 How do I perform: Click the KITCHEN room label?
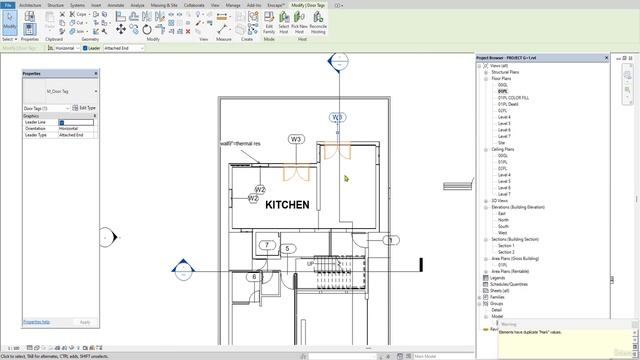point(287,205)
